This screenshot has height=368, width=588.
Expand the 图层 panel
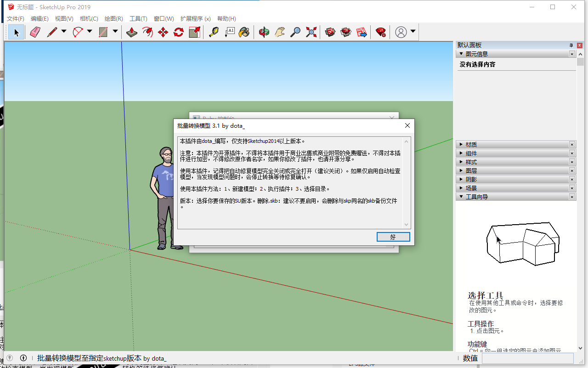coord(461,171)
